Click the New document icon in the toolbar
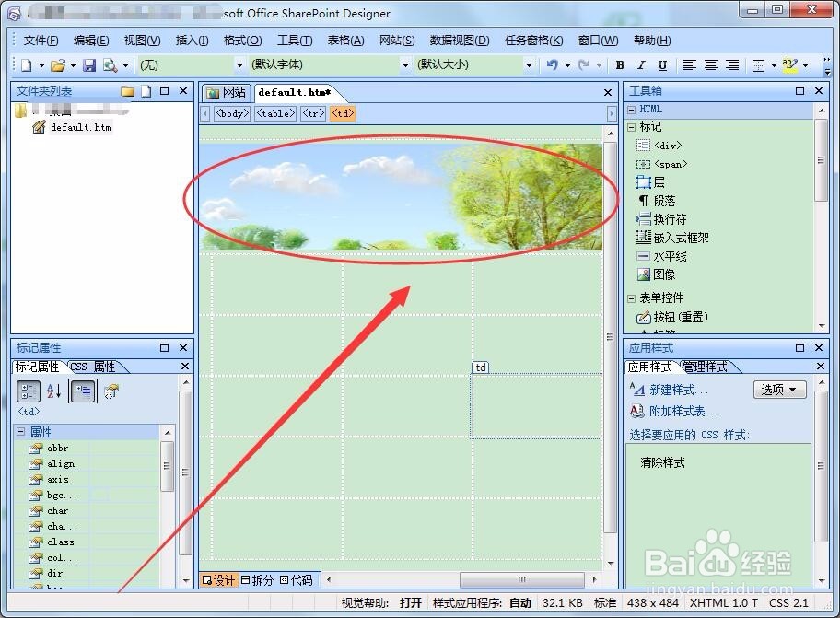This screenshot has height=618, width=840. point(26,65)
